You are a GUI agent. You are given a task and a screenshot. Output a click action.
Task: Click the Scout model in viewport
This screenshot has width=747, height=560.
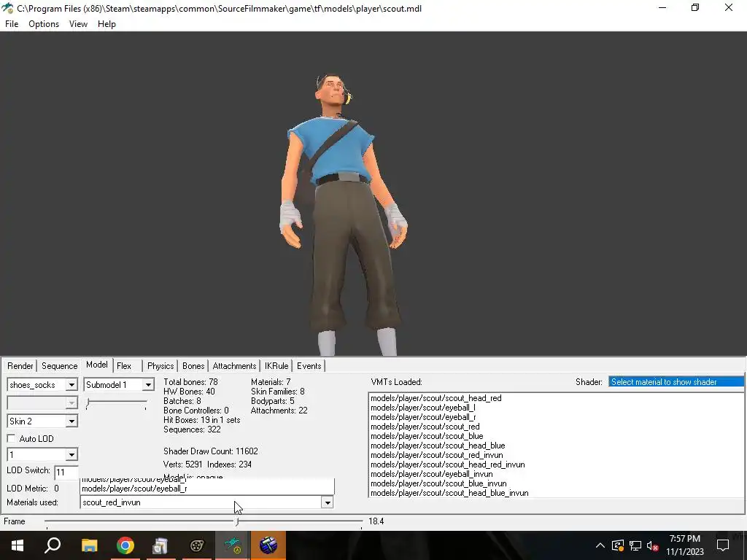pos(342,214)
